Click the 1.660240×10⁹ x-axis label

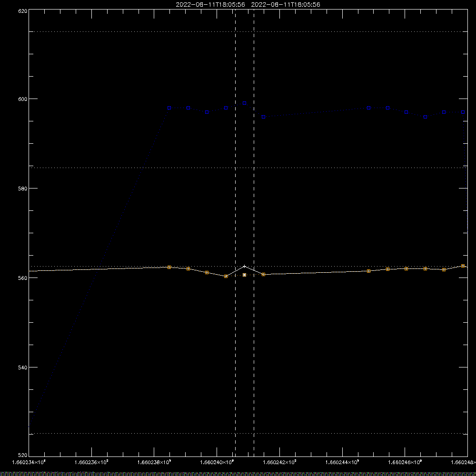217,462
